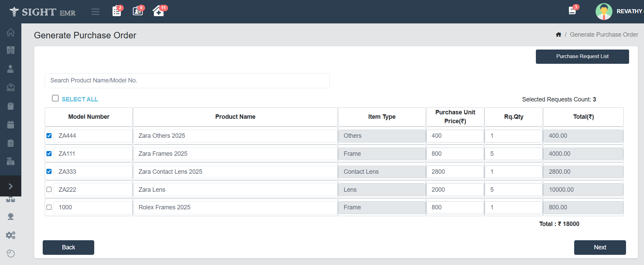The height and width of the screenshot is (265, 644).
Task: Click the Search Product Name/Model No. field
Action: point(187,81)
